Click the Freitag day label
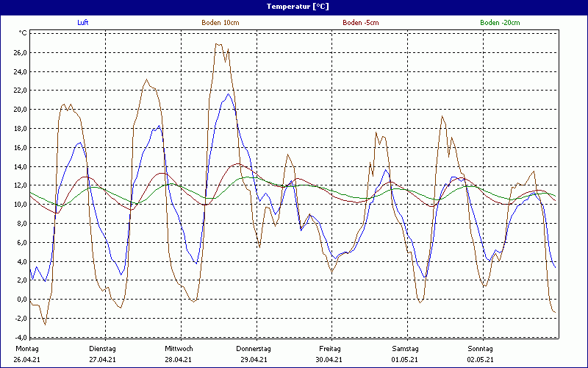588x368 pixels. [x=330, y=349]
